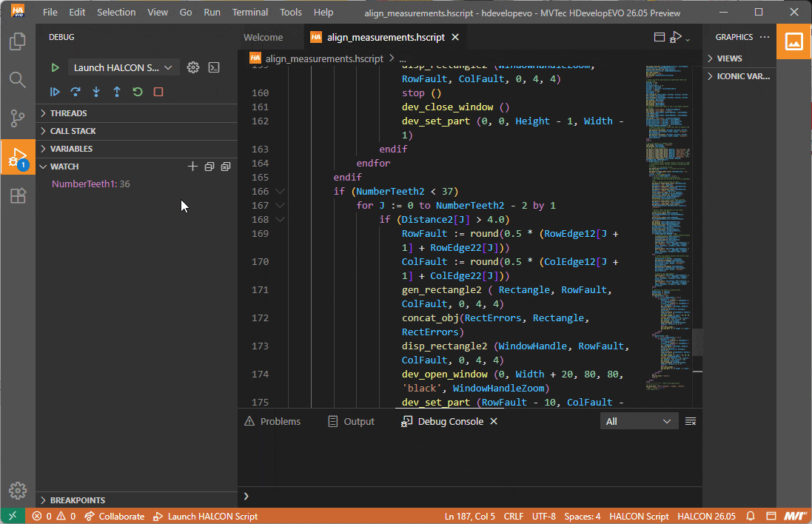
Task: Open the Source Control view in activity bar
Action: coord(18,118)
